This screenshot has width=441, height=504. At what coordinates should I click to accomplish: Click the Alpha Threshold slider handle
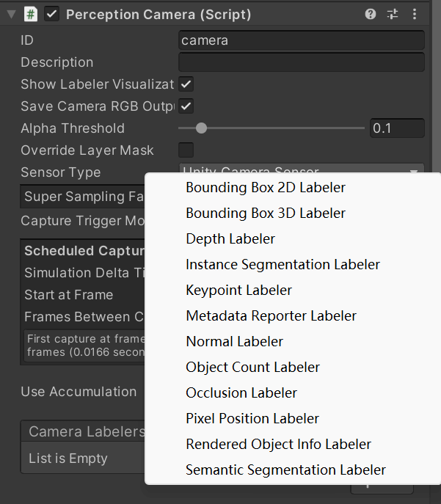pos(201,128)
